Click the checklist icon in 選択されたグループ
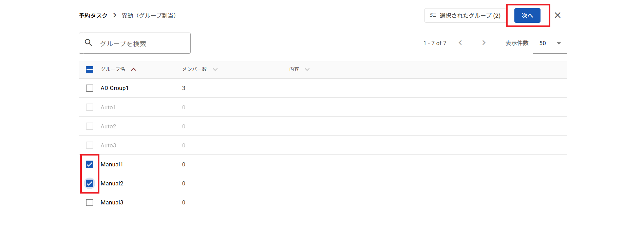Screen dimensions: 644x237 (433, 15)
